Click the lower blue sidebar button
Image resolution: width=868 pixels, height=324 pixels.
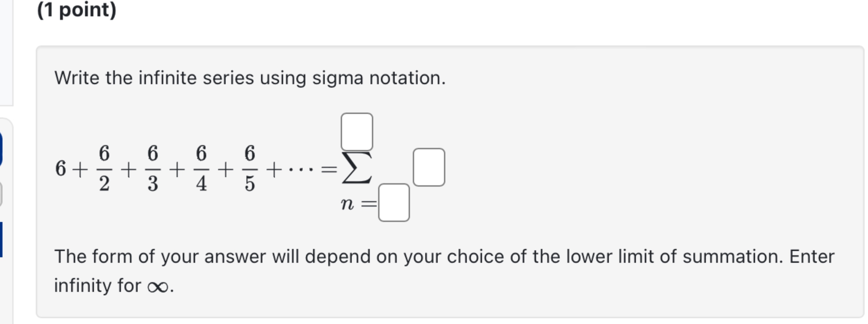coord(3,233)
